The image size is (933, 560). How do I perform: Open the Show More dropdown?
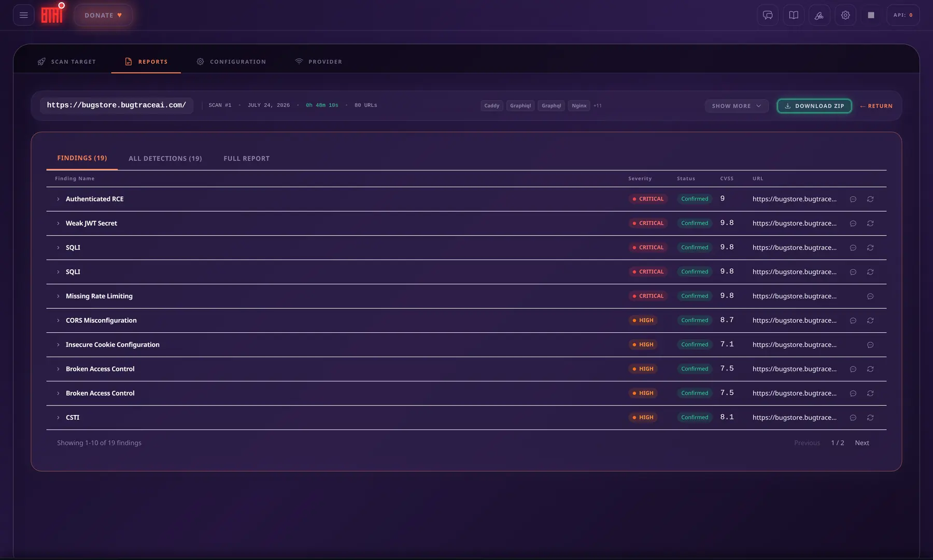tap(736, 106)
